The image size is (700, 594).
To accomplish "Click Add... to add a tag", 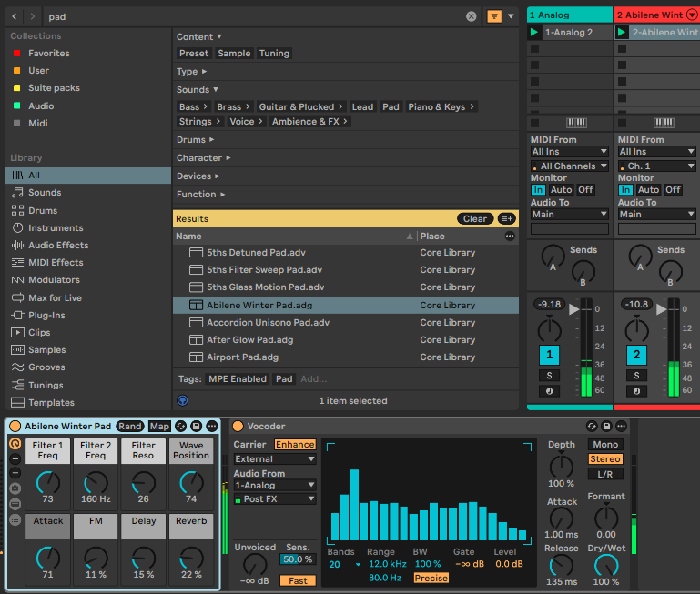I will click(313, 379).
